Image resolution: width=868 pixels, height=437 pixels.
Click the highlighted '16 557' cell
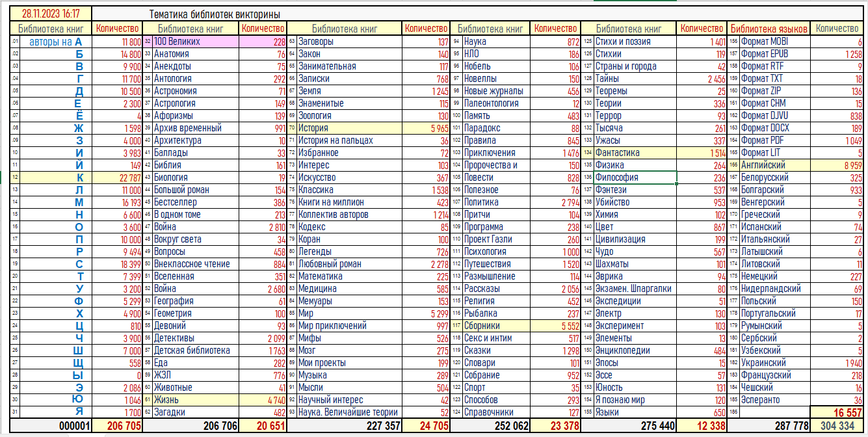pyautogui.click(x=837, y=412)
